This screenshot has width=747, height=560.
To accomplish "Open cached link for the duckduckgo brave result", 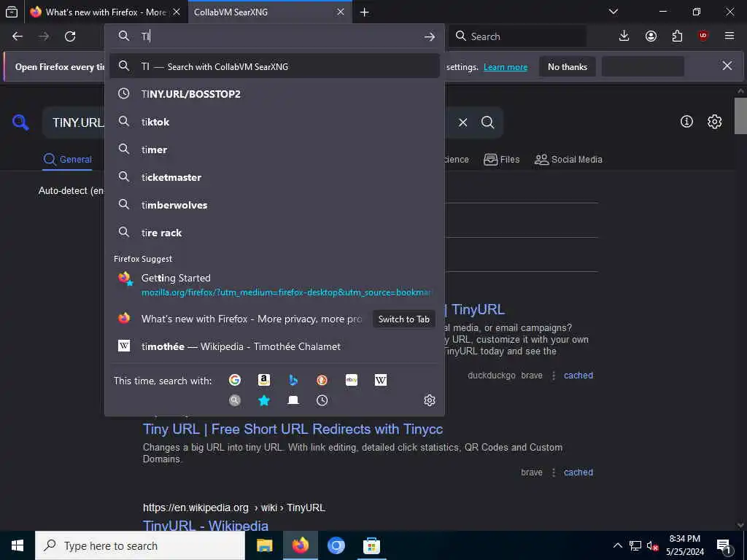I will click(578, 376).
